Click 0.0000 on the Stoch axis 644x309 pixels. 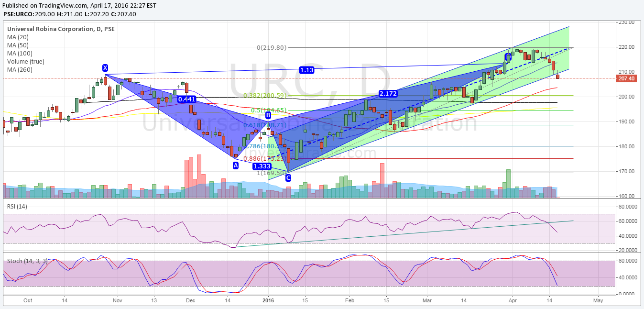point(627,294)
